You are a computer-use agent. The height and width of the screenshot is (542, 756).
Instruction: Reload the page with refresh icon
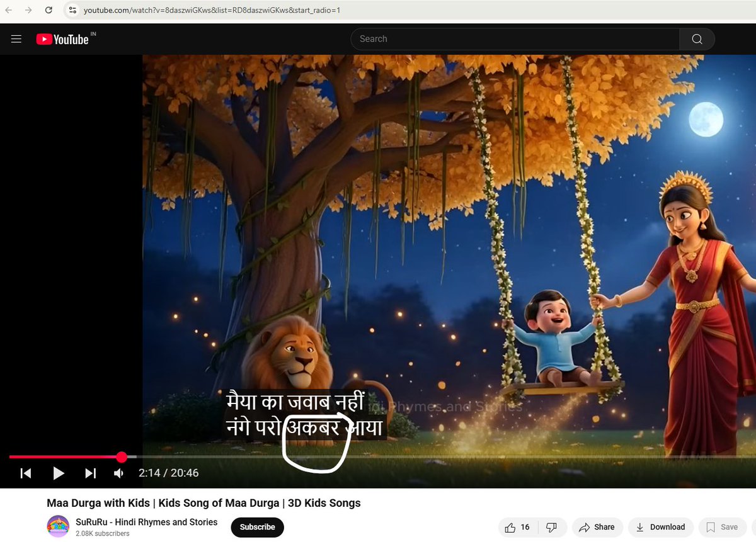(49, 10)
